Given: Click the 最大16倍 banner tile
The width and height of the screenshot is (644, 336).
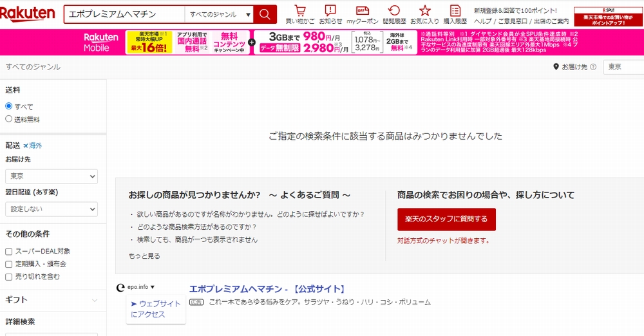Looking at the screenshot, I should coord(149,42).
